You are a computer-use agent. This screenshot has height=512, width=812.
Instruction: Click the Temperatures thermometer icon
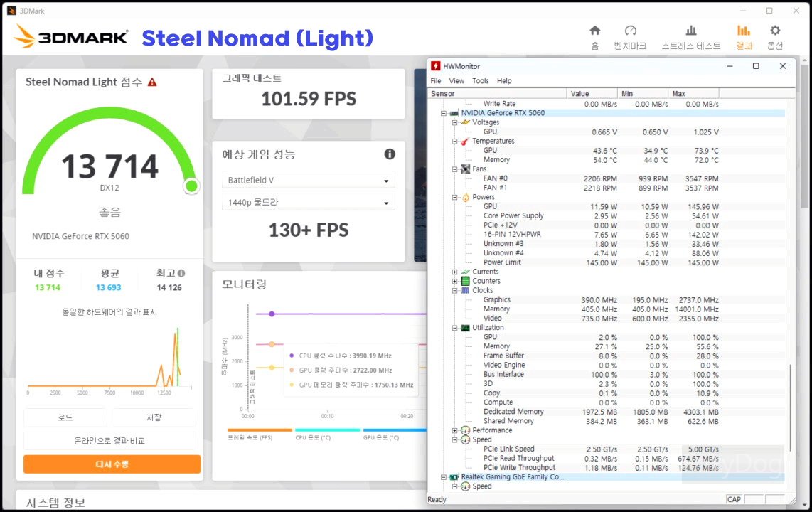coord(465,141)
